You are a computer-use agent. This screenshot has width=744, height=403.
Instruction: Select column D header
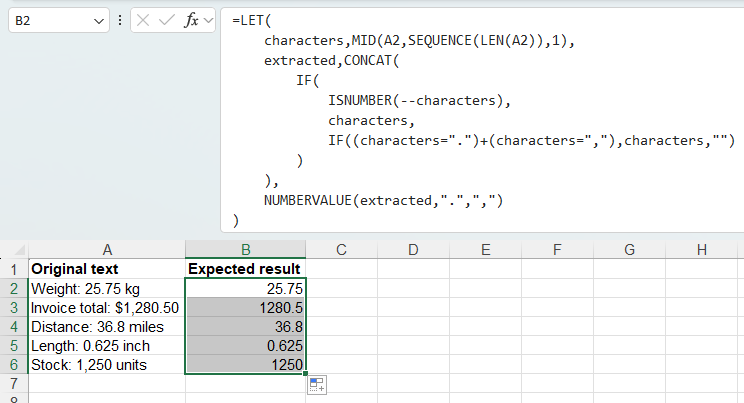(413, 250)
